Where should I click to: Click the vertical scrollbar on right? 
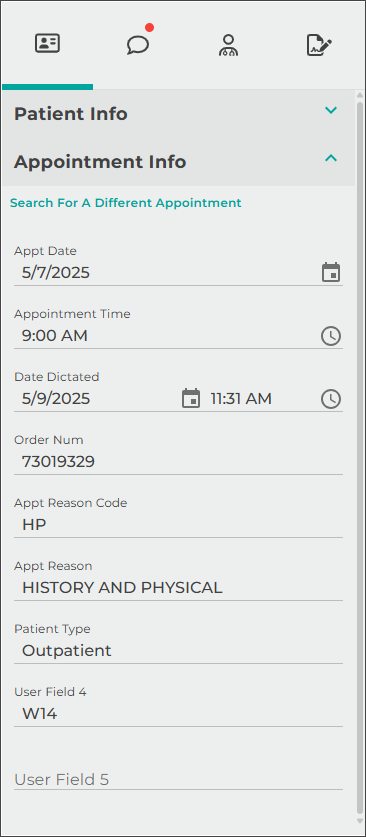(360, 458)
